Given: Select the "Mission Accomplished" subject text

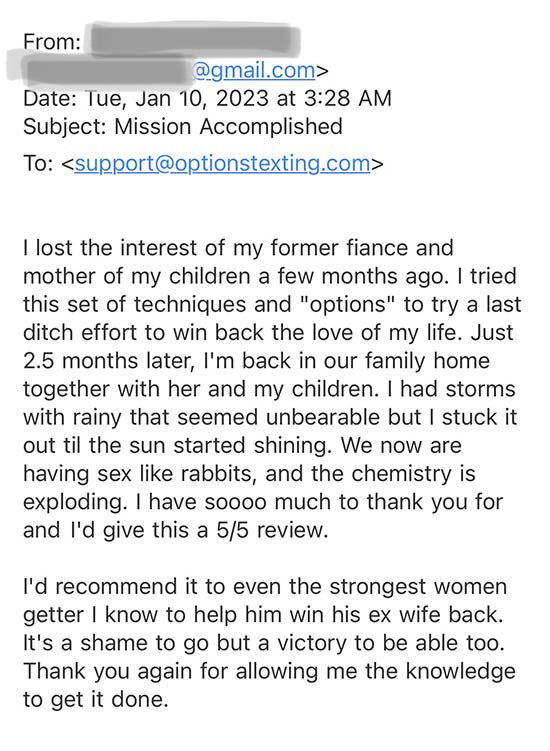Looking at the screenshot, I should pos(229,127).
